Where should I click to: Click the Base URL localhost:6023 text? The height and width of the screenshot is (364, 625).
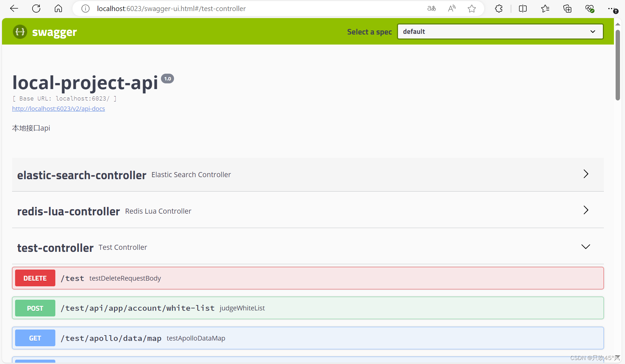pos(64,98)
